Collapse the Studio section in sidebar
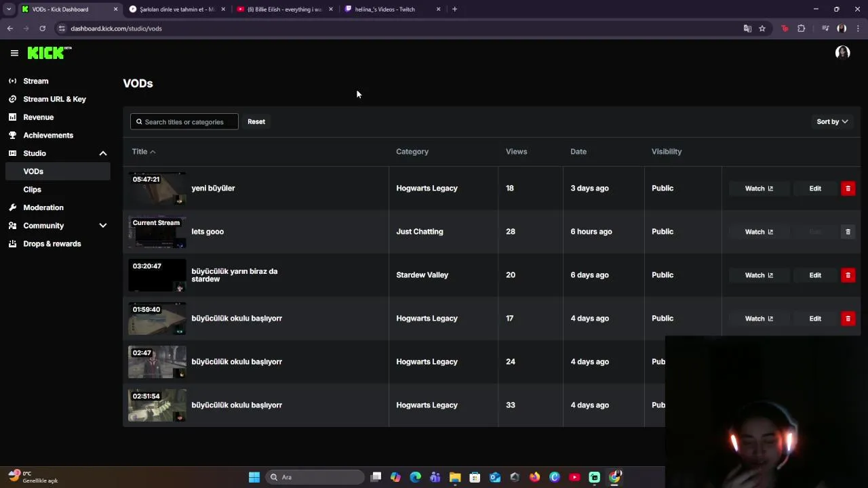Viewport: 868px width, 488px height. [x=103, y=153]
